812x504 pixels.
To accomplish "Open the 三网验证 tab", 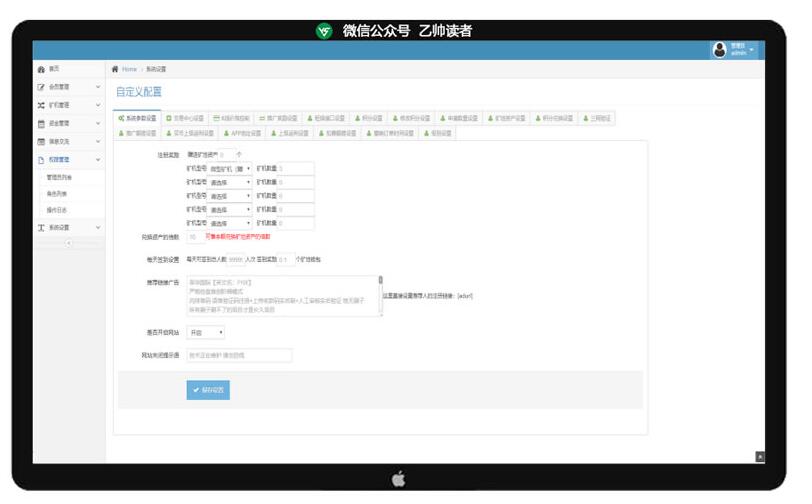I will coord(597,119).
